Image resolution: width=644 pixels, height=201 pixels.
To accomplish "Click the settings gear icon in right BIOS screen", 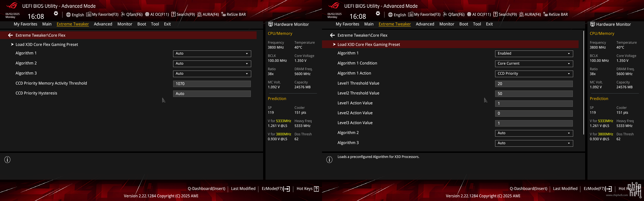I will click(x=378, y=13).
